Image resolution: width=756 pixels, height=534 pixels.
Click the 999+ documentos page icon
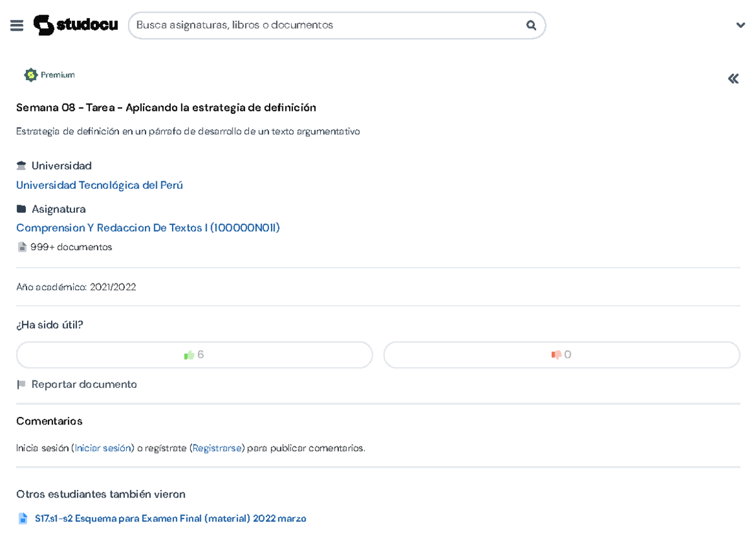22,247
